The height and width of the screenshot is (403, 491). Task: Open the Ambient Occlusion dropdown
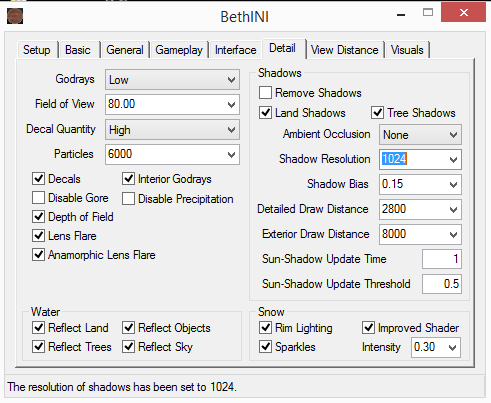pyautogui.click(x=420, y=135)
